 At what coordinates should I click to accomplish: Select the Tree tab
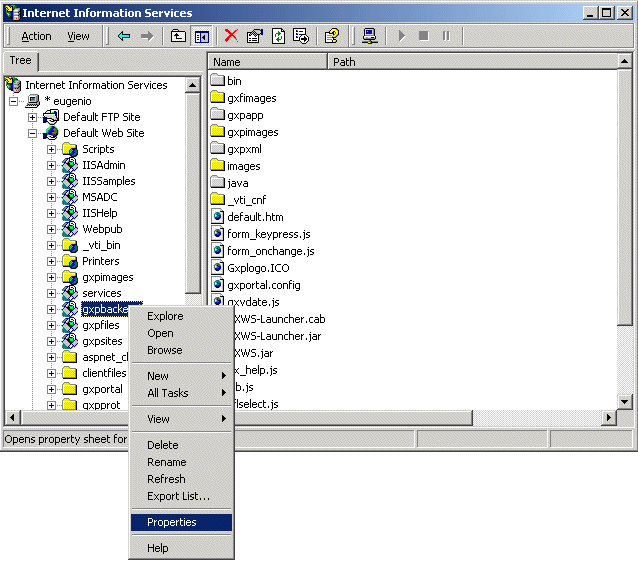click(x=20, y=61)
